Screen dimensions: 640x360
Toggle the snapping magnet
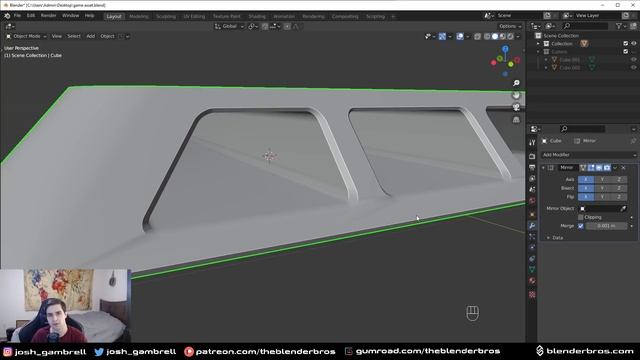265,26
